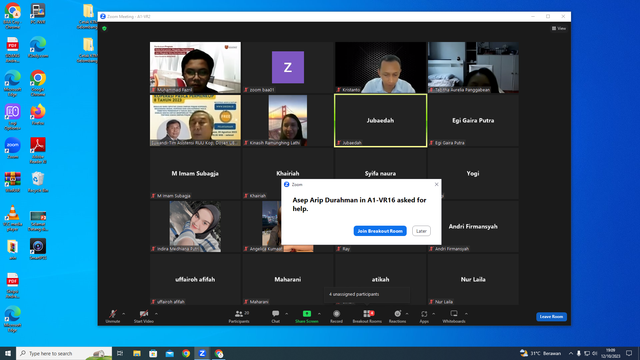Viewport: 640px width, 360px height.
Task: Select Egi Gaira Putra participant tile
Action: 473,120
